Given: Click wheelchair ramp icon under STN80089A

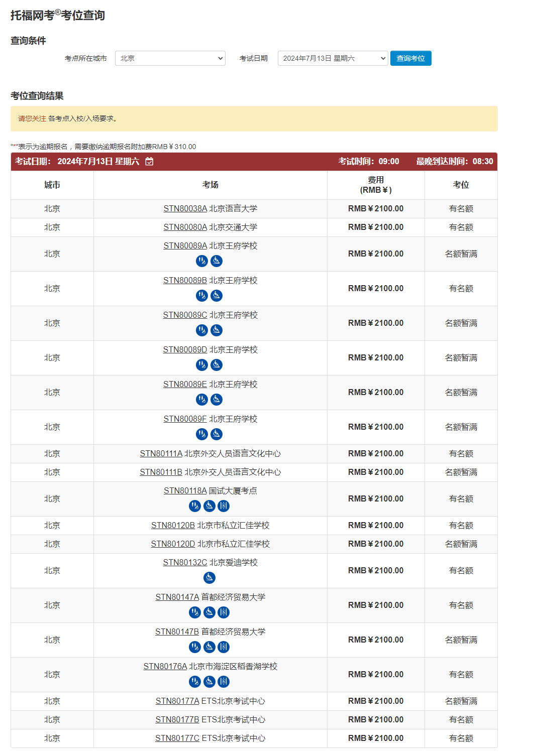Looking at the screenshot, I should (217, 261).
